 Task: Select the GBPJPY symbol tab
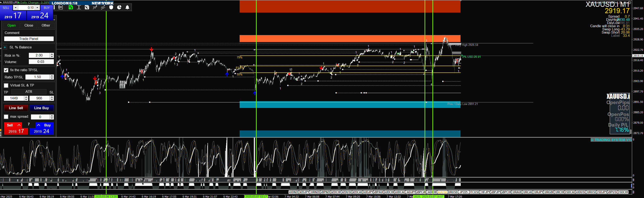(x=496, y=192)
